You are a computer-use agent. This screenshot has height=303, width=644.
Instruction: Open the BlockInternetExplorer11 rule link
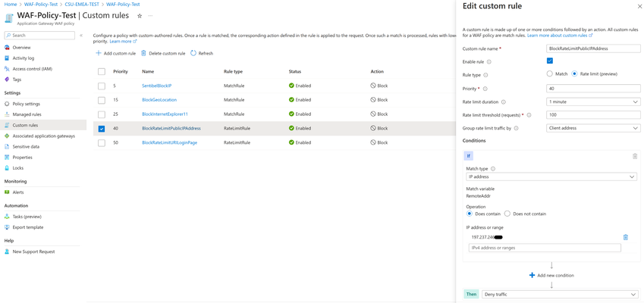(165, 114)
